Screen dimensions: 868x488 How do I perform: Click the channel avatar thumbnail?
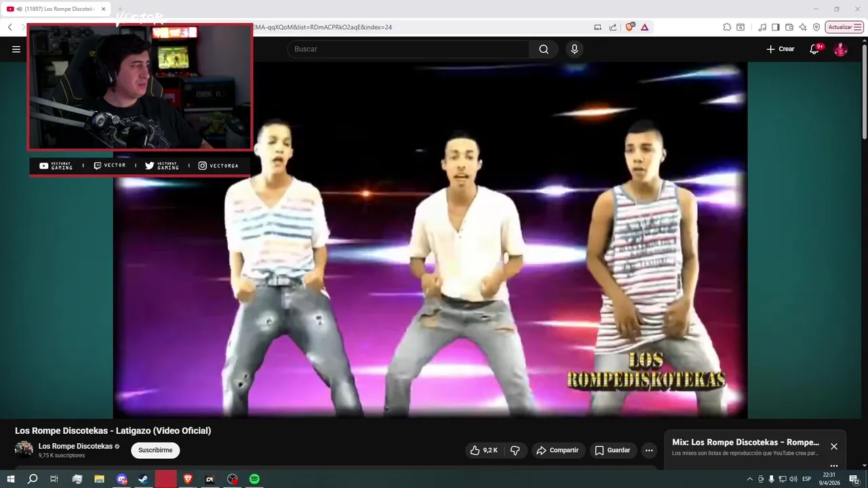(24, 450)
